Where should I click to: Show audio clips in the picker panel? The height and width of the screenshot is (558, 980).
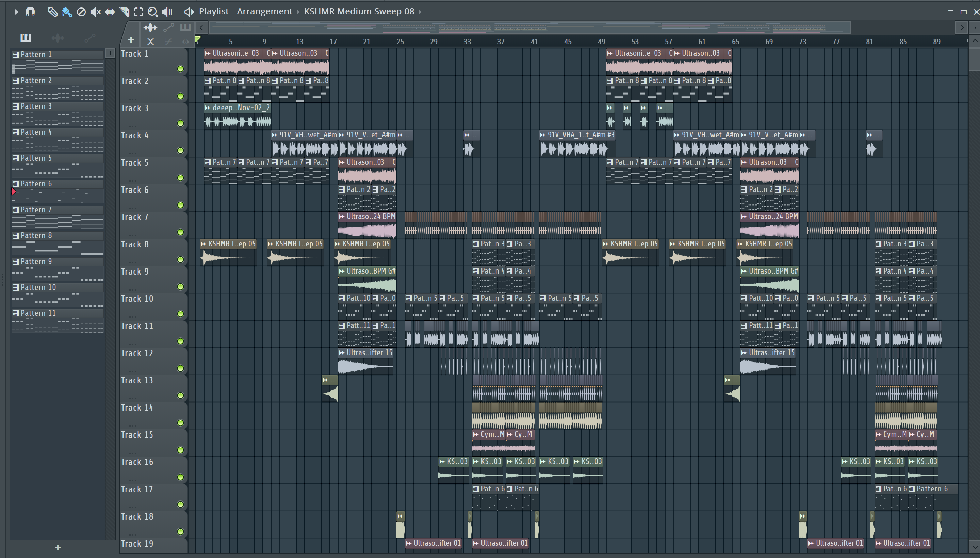58,37
